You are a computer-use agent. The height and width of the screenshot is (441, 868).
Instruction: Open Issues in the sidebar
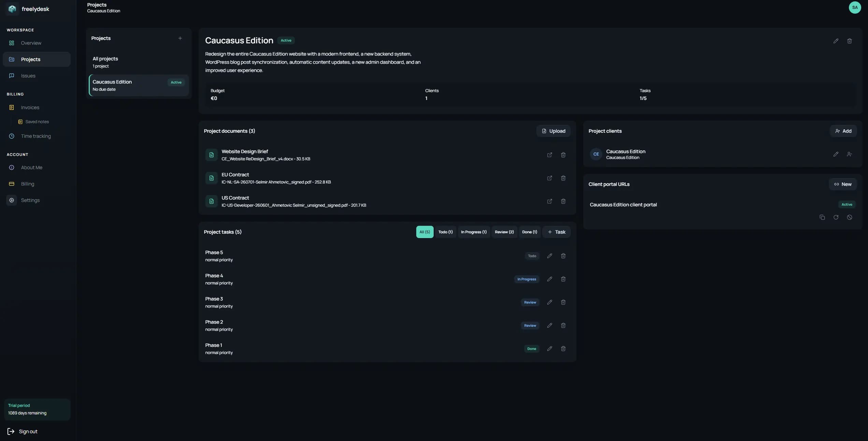pyautogui.click(x=37, y=76)
